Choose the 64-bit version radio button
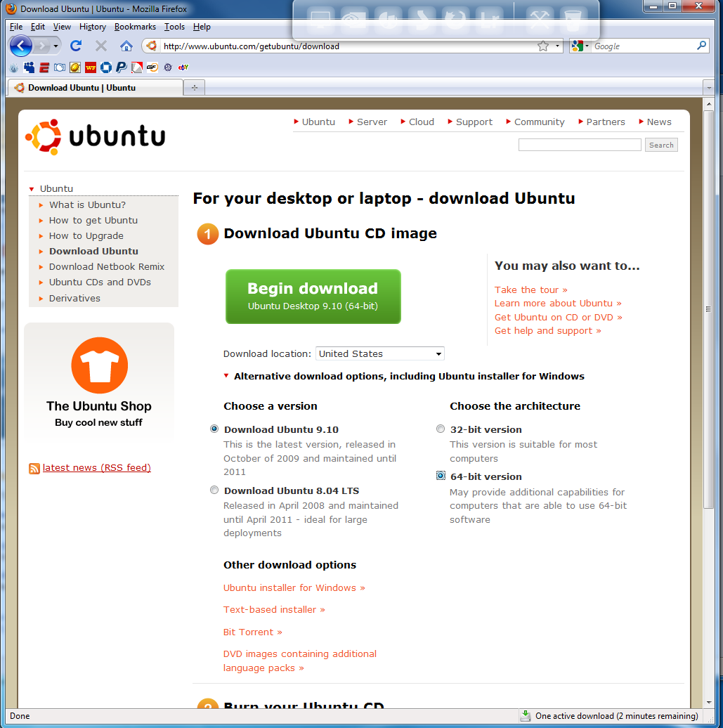723x728 pixels. click(441, 476)
